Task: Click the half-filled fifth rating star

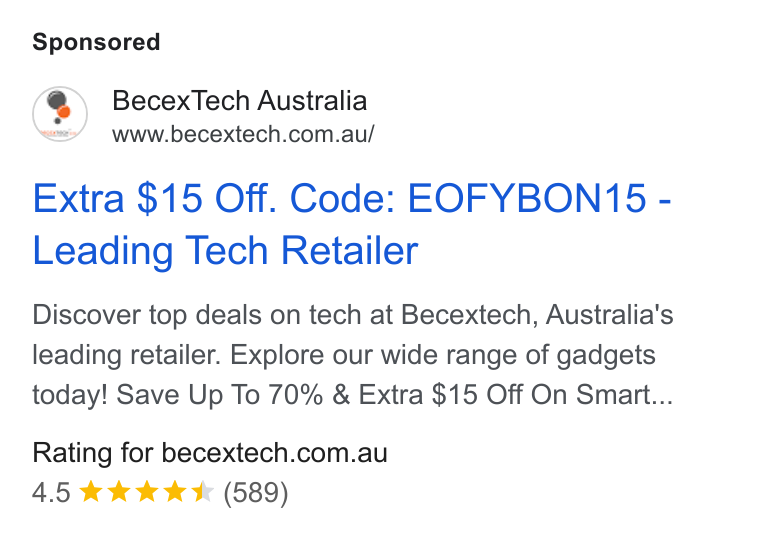Action: pyautogui.click(x=203, y=492)
